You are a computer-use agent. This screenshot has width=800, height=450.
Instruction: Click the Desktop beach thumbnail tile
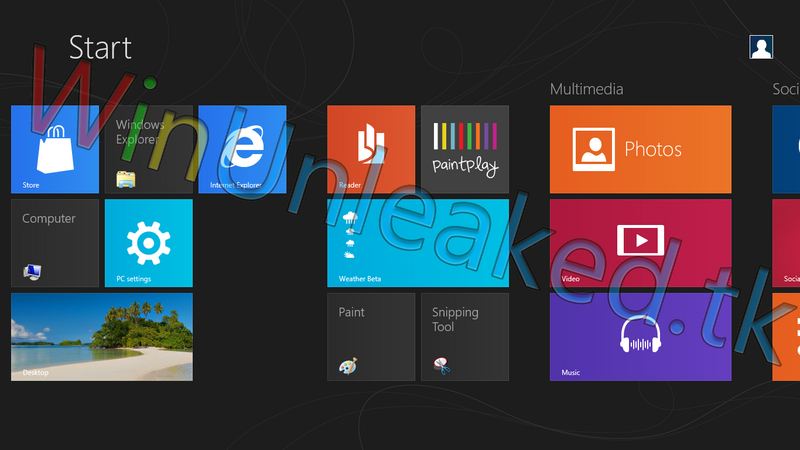102,337
